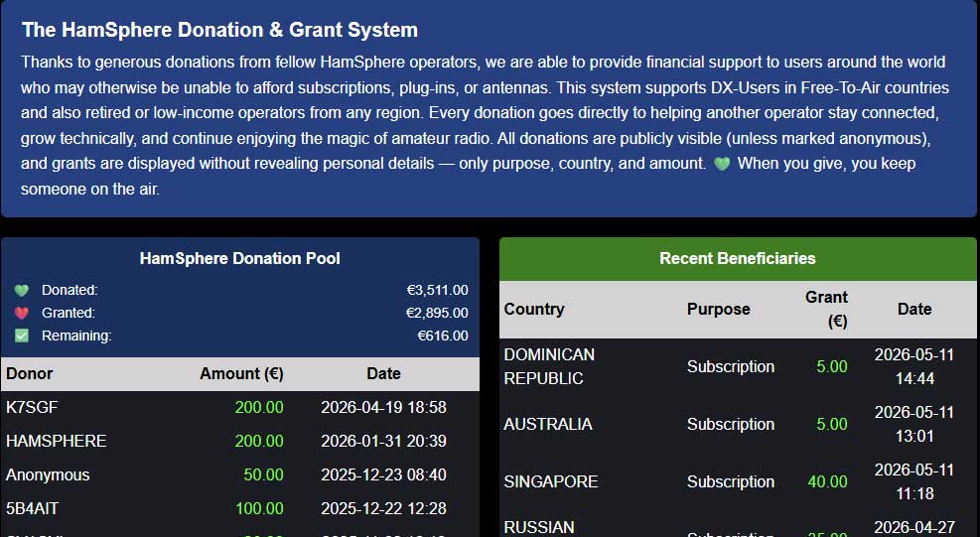Click the Granted: label
980x537 pixels.
coord(69,314)
